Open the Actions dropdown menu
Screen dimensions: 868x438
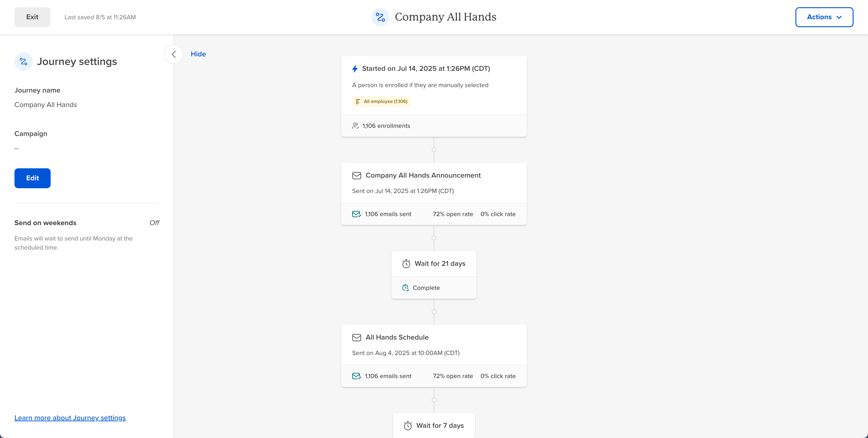[x=824, y=17]
